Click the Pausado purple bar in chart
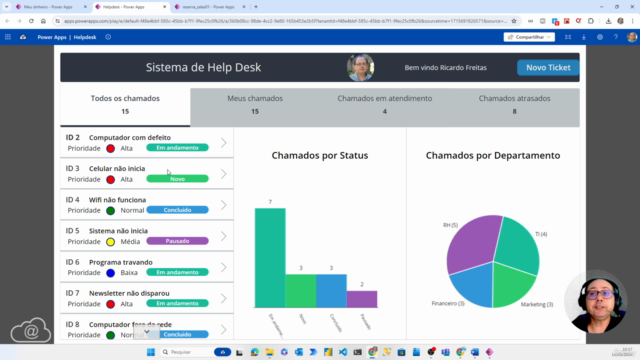640x360 pixels. (x=362, y=299)
